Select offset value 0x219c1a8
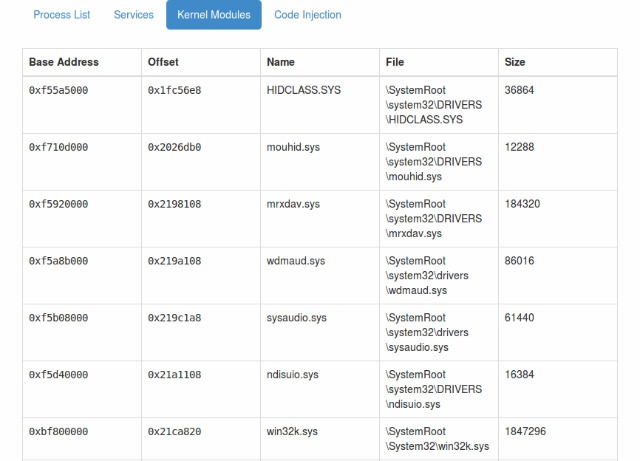The image size is (640, 461). click(x=174, y=317)
